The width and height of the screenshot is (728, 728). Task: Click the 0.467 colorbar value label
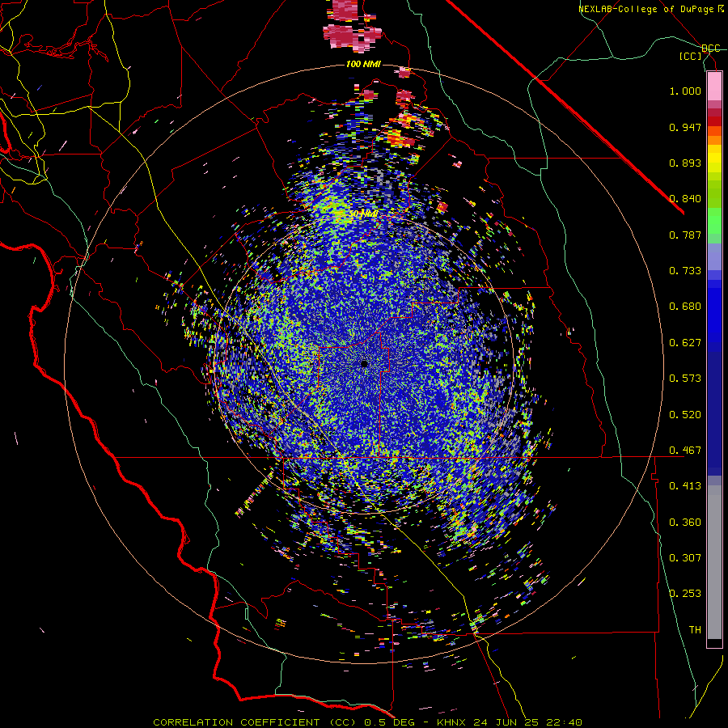point(685,451)
